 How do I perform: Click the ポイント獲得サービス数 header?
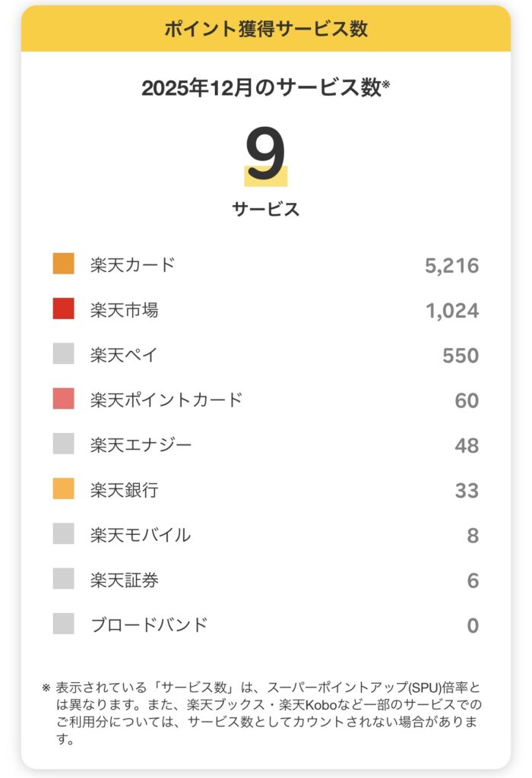point(266,30)
